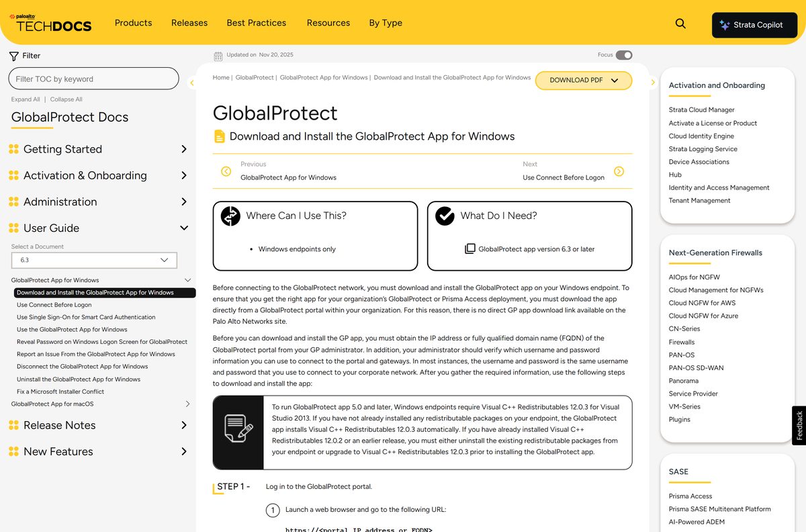Click the Filter funnel icon

tap(13, 56)
